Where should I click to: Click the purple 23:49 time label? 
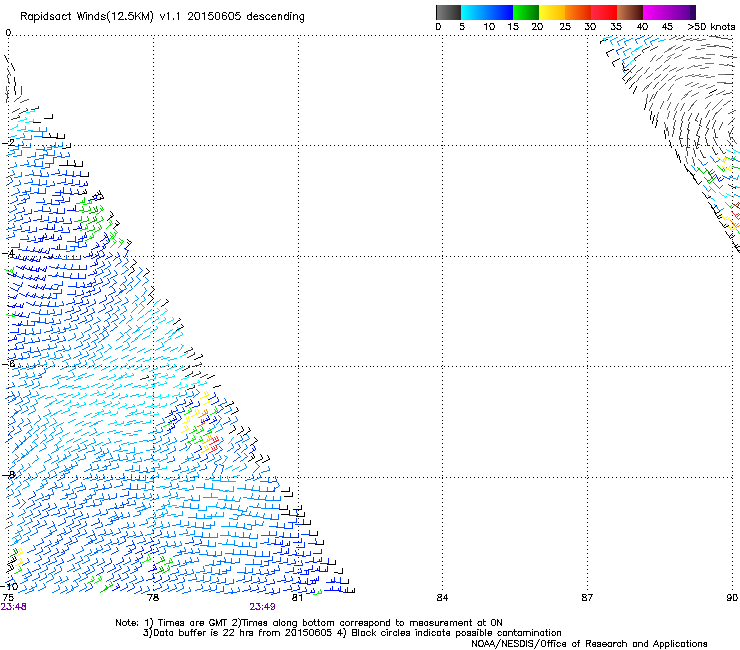262,607
